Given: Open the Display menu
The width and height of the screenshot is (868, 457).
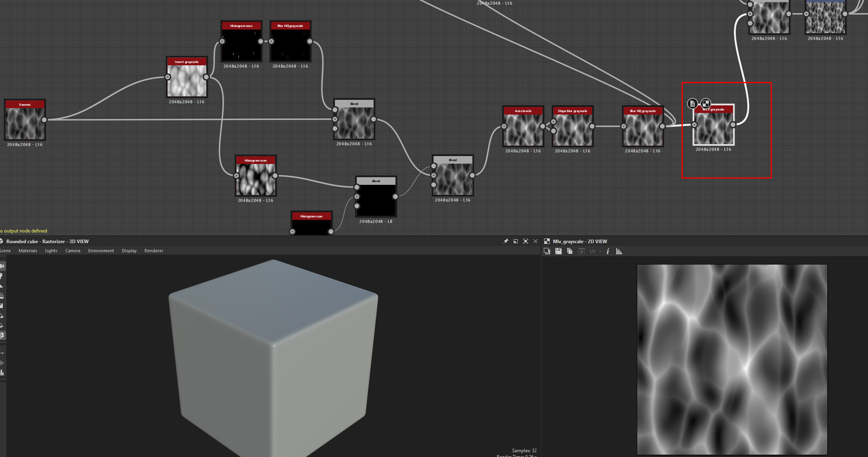Looking at the screenshot, I should 129,251.
